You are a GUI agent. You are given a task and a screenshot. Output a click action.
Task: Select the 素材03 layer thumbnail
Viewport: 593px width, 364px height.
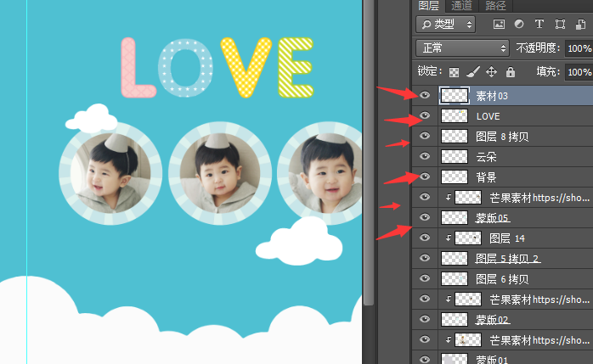pos(455,96)
